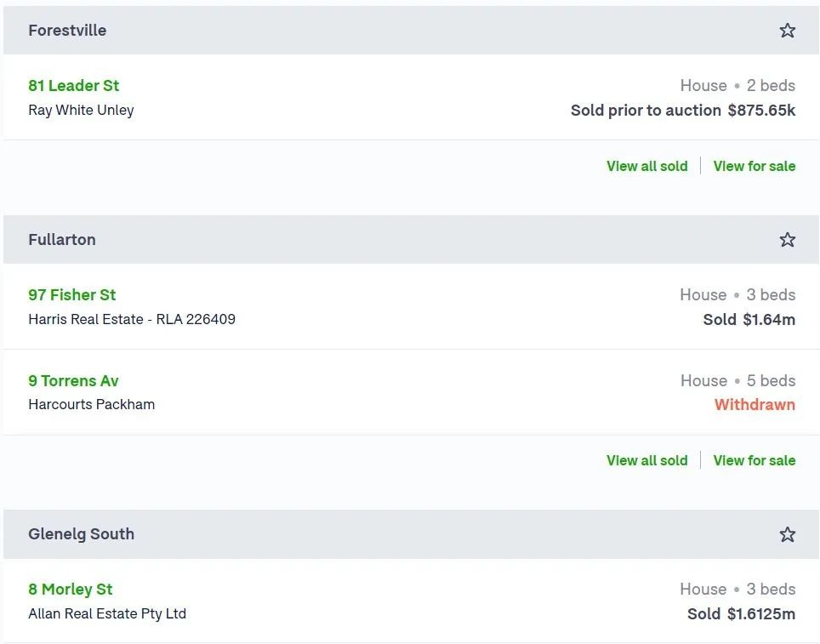Click the Ray White Unley agency name
Image resolution: width=820 pixels, height=644 pixels.
pos(81,110)
